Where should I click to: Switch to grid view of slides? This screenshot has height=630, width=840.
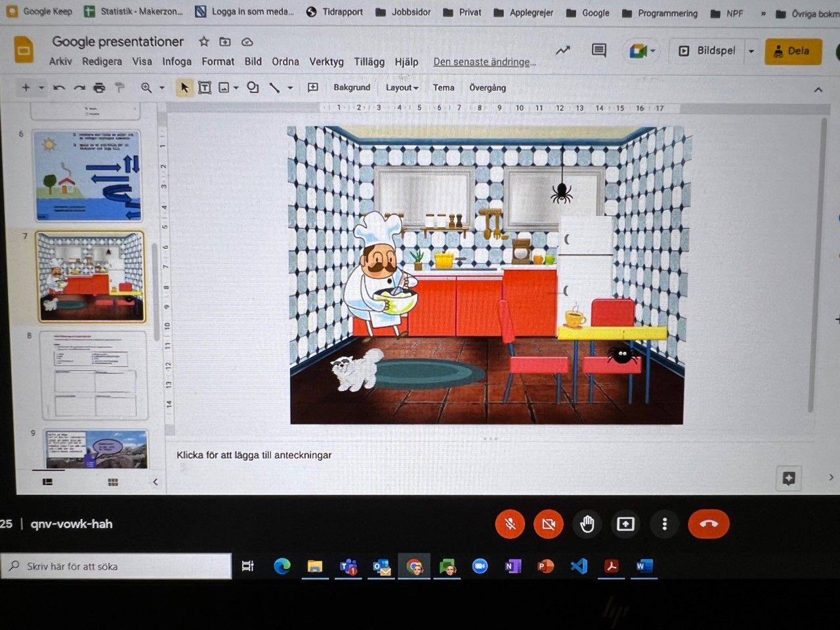[x=113, y=482]
